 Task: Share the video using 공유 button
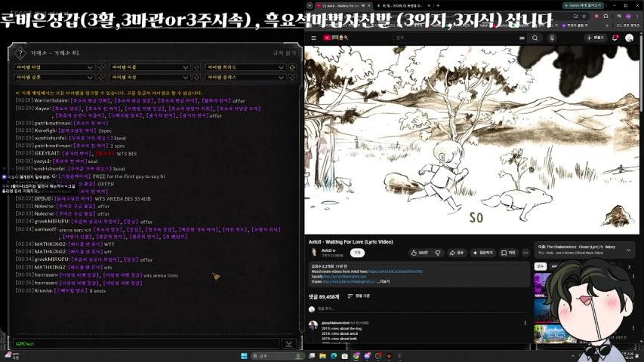coord(456,253)
